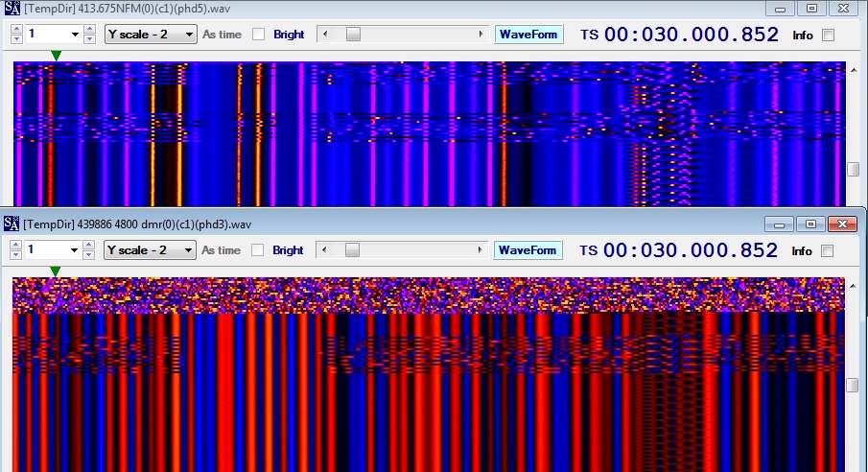Open Y scale - 2 dropdown in 413.675NFM window

[151, 35]
